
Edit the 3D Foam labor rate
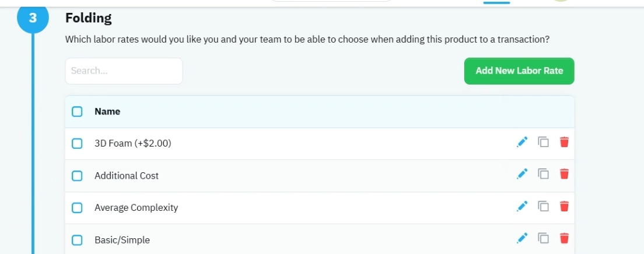point(522,142)
